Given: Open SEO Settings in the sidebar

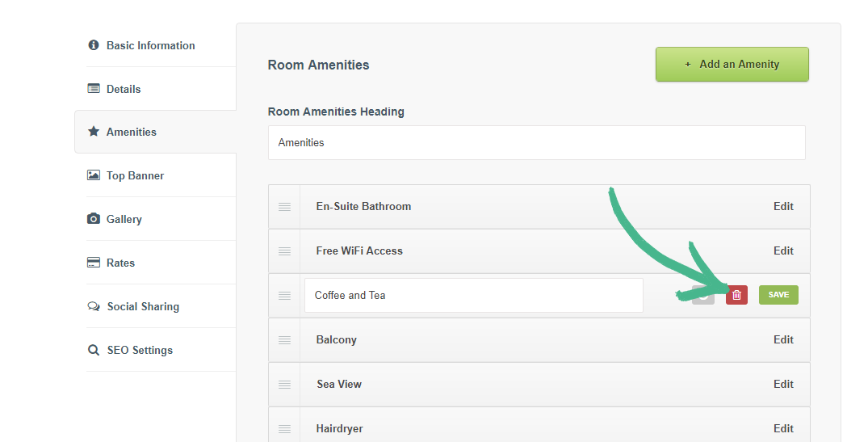Looking at the screenshot, I should 140,350.
